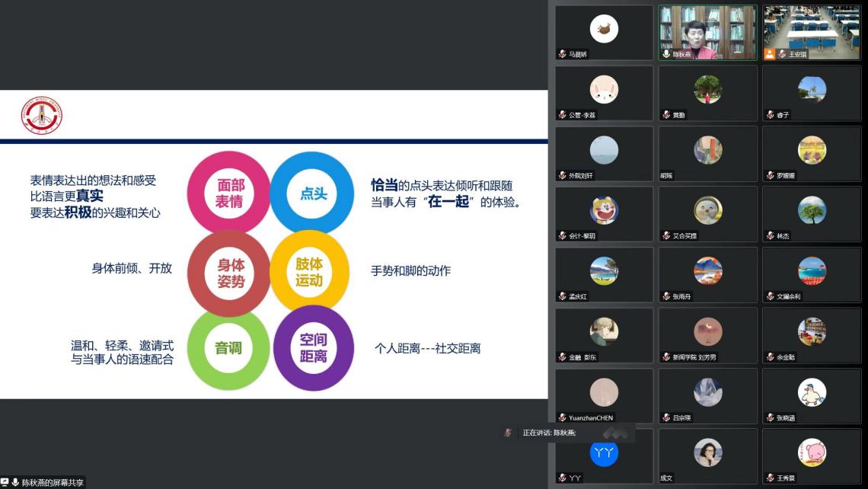The height and width of the screenshot is (489, 868).
Task: Click the purple 空间距离 circle on slide
Action: [313, 348]
